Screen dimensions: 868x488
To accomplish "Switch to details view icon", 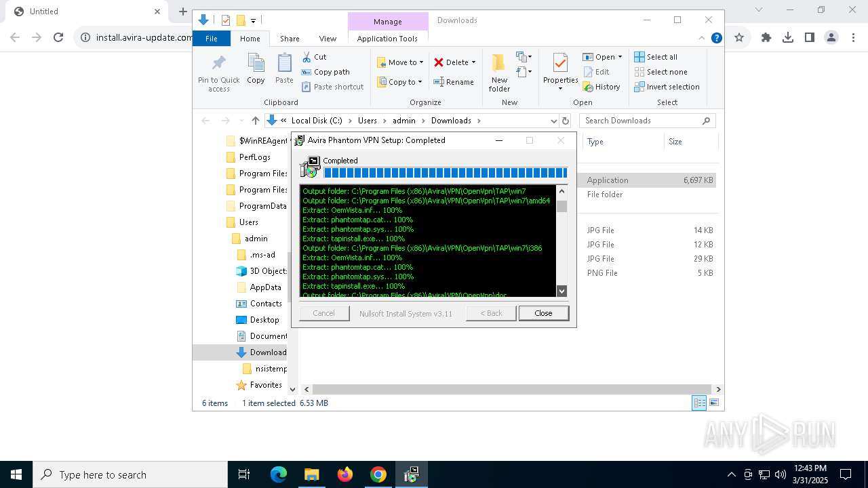I will tap(699, 403).
